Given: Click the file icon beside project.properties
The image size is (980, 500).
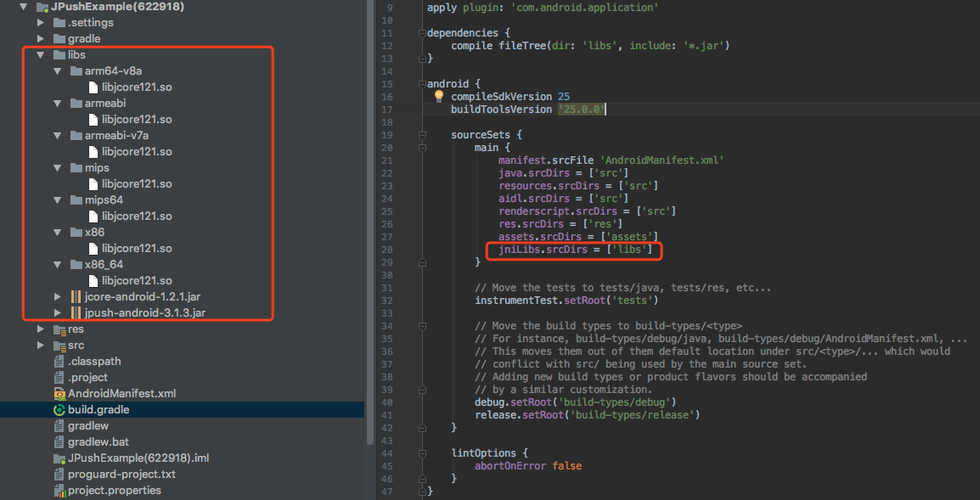Looking at the screenshot, I should (58, 490).
